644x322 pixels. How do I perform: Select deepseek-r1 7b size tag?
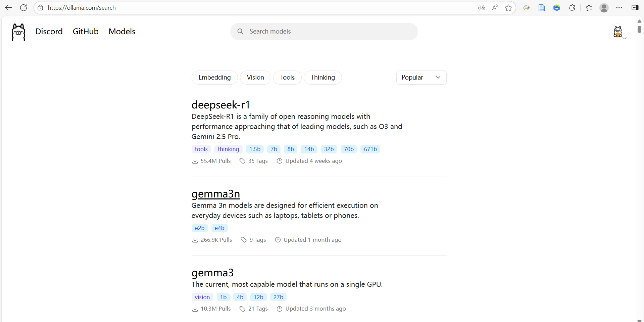[x=274, y=149]
